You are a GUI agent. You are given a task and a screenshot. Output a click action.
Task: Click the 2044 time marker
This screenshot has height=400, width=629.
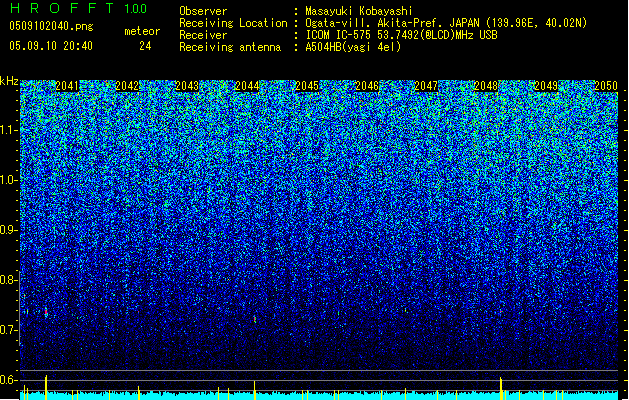coord(247,86)
